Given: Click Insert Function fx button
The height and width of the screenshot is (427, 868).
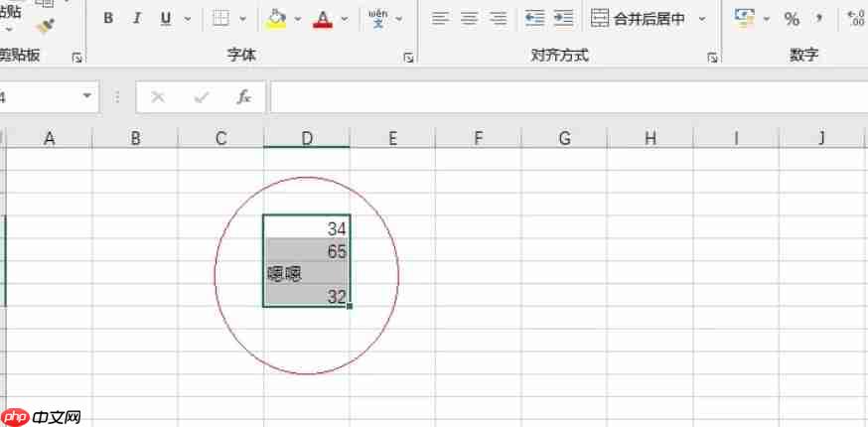Looking at the screenshot, I should click(243, 97).
